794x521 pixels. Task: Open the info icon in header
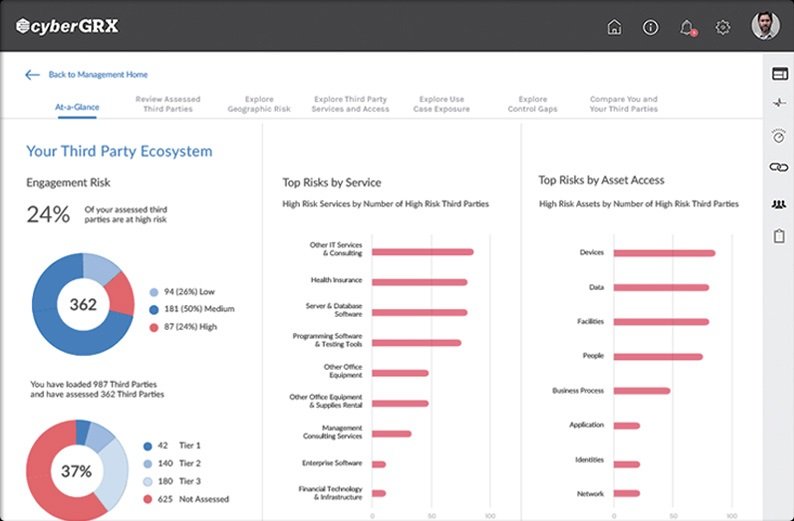click(x=651, y=27)
